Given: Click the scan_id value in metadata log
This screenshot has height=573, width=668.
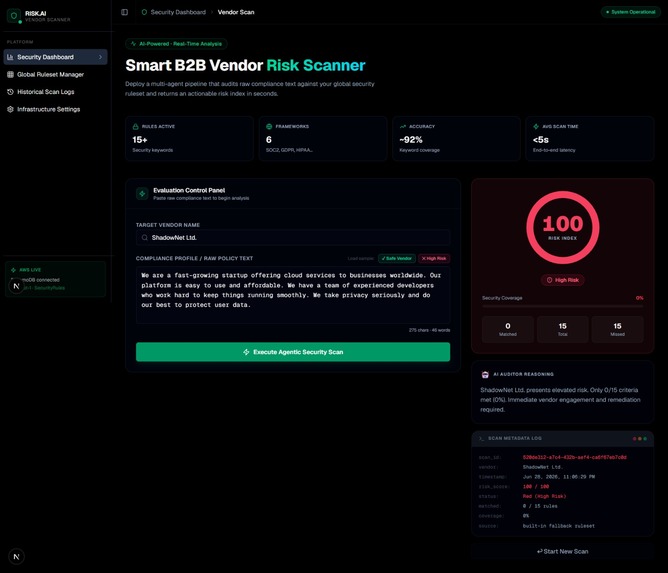Looking at the screenshot, I should click(575, 458).
